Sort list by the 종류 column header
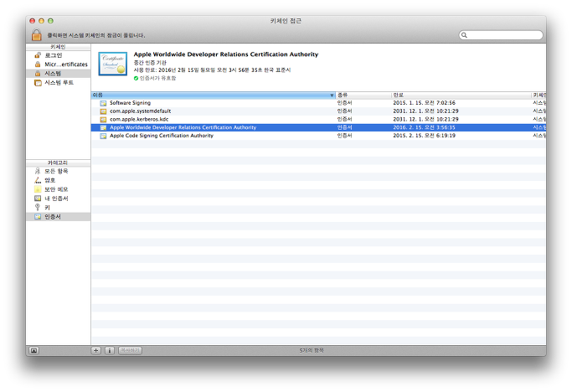The height and width of the screenshot is (392, 572). pyautogui.click(x=363, y=95)
